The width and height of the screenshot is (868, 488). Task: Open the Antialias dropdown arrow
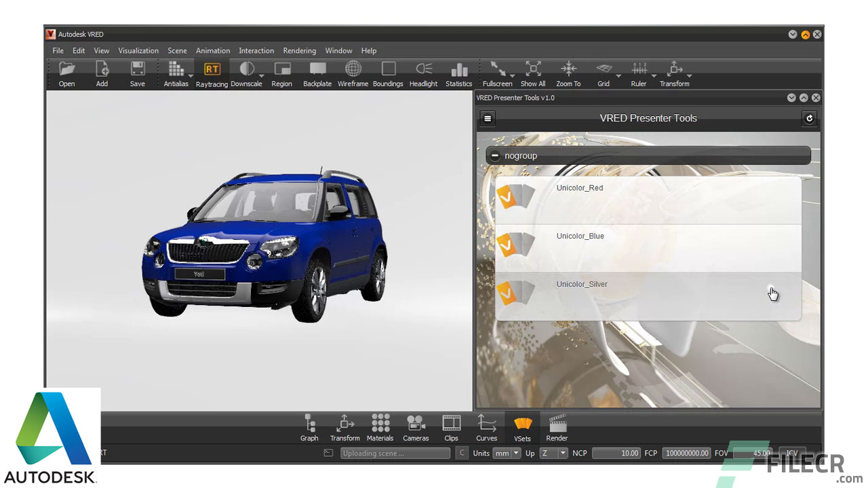pos(191,75)
